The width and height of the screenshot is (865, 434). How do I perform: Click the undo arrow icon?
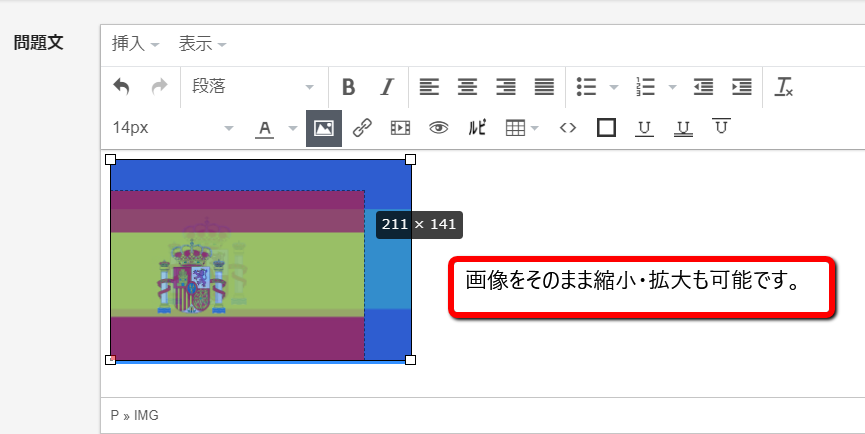tap(121, 87)
